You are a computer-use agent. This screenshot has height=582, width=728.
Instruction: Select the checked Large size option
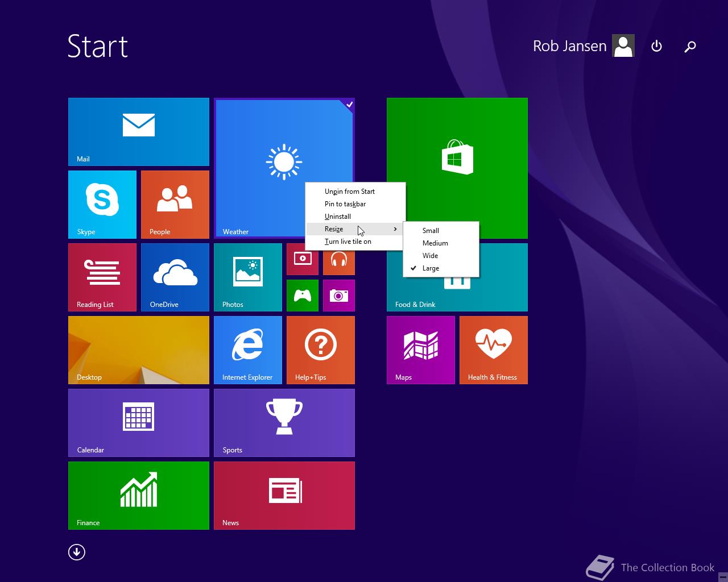[441, 268]
